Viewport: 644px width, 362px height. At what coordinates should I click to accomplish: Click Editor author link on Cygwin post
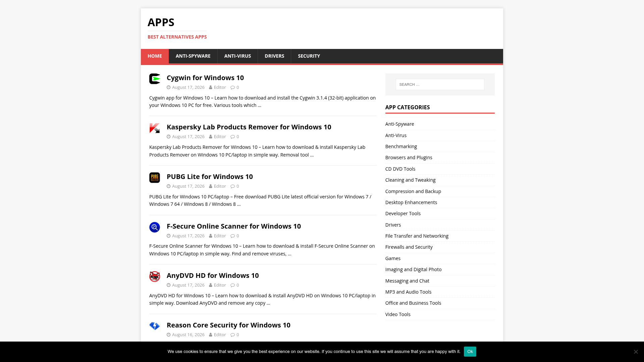coord(220,87)
